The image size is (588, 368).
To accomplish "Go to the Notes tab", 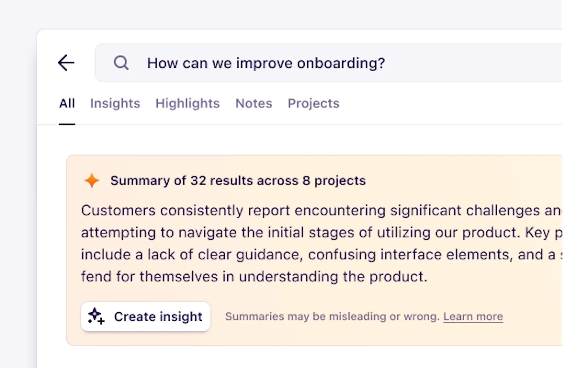I will pos(253,103).
